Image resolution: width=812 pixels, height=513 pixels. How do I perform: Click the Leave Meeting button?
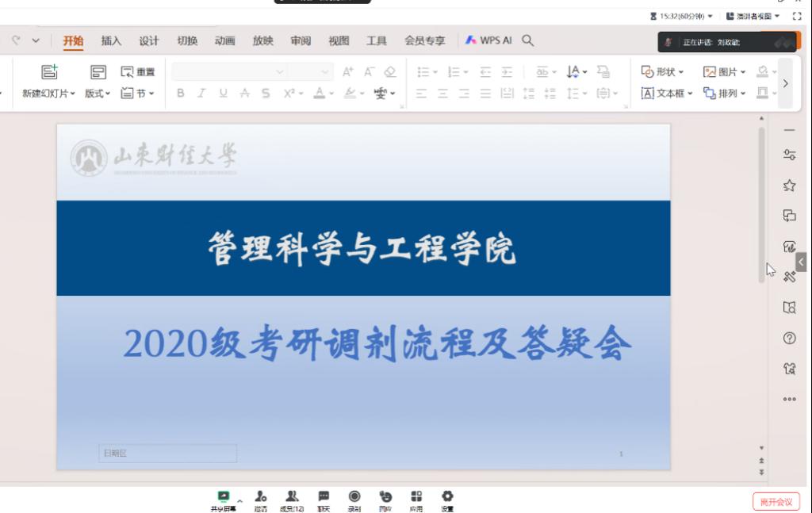click(776, 501)
